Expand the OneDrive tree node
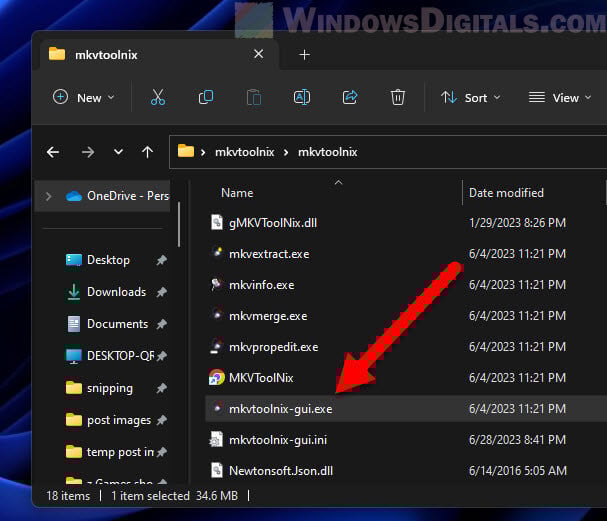This screenshot has width=607, height=521. coord(48,196)
